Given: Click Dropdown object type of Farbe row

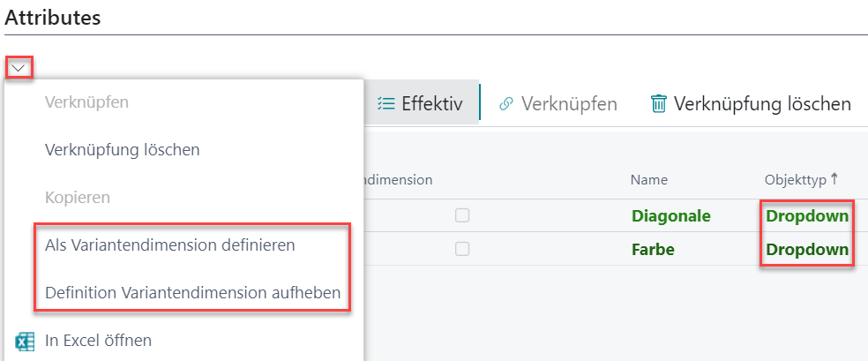Looking at the screenshot, I should (807, 250).
